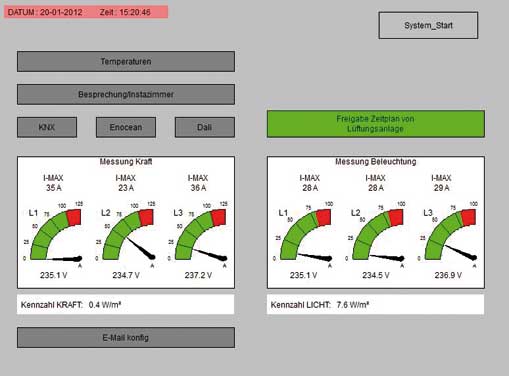Viewport: 509px width, 376px height.
Task: Click the DATUM and Zeit display
Action: pos(86,12)
